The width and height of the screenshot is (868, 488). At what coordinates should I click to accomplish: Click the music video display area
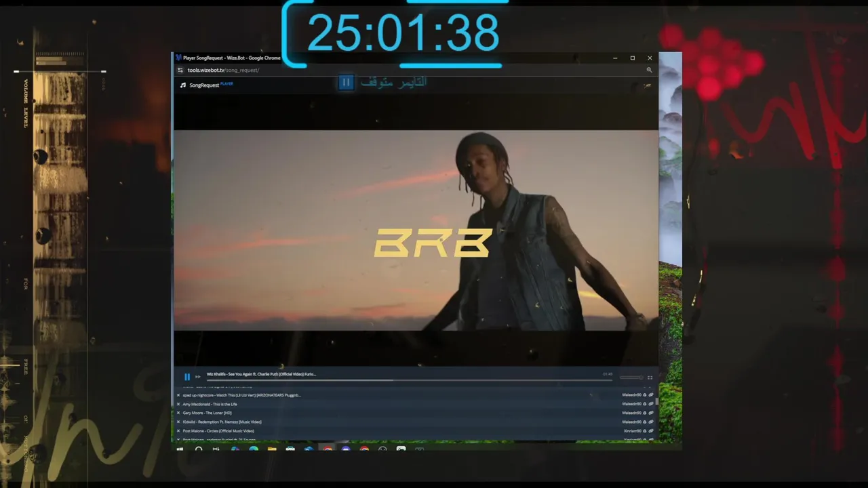[x=416, y=230]
